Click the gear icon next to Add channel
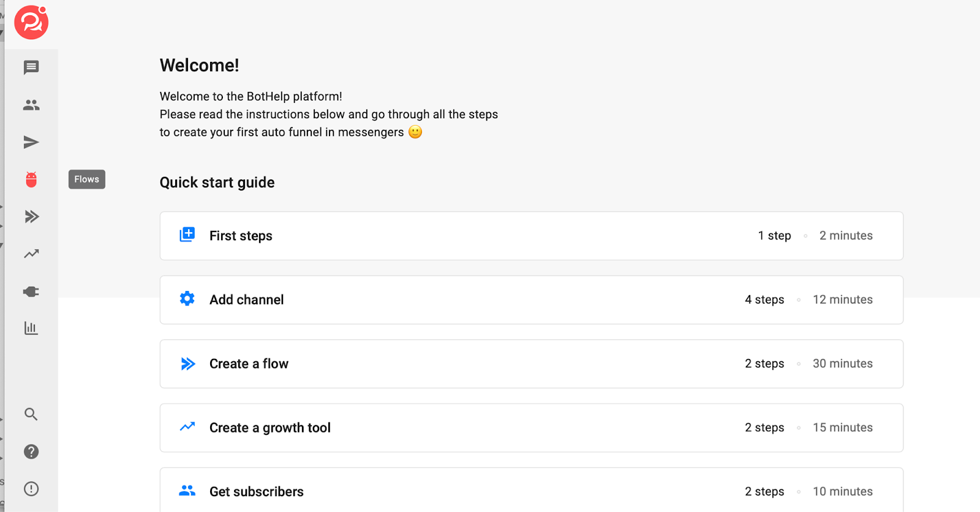 (187, 299)
